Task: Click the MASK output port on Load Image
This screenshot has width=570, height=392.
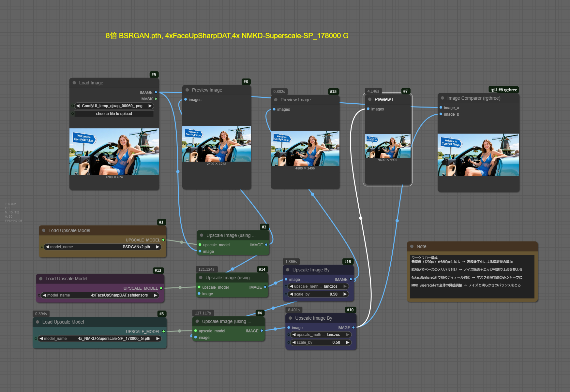Action: [x=156, y=99]
